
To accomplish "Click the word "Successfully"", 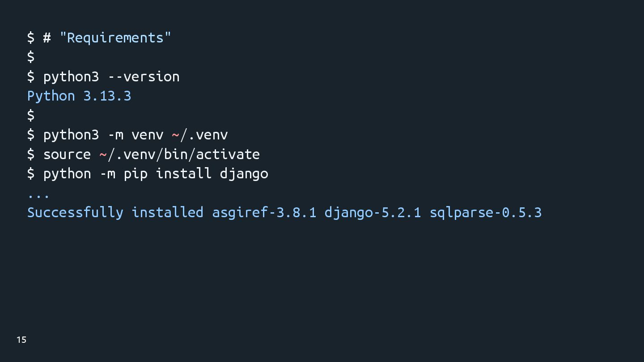I will click(75, 212).
